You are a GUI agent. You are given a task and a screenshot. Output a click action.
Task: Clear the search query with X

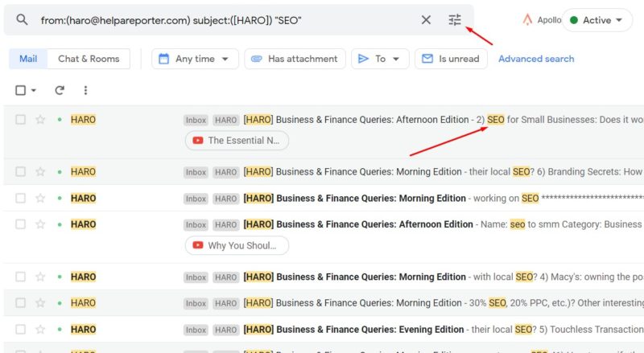tap(426, 20)
